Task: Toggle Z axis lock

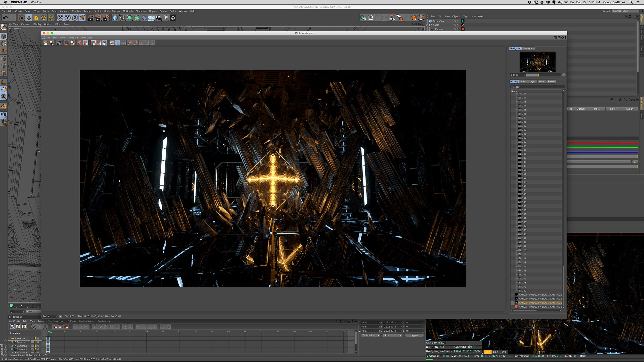Action: pos(75,18)
